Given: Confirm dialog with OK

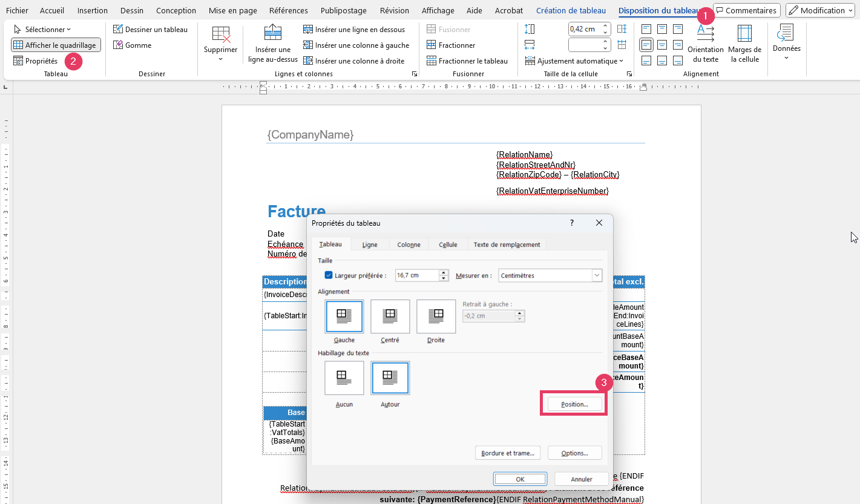Looking at the screenshot, I should (x=520, y=479).
